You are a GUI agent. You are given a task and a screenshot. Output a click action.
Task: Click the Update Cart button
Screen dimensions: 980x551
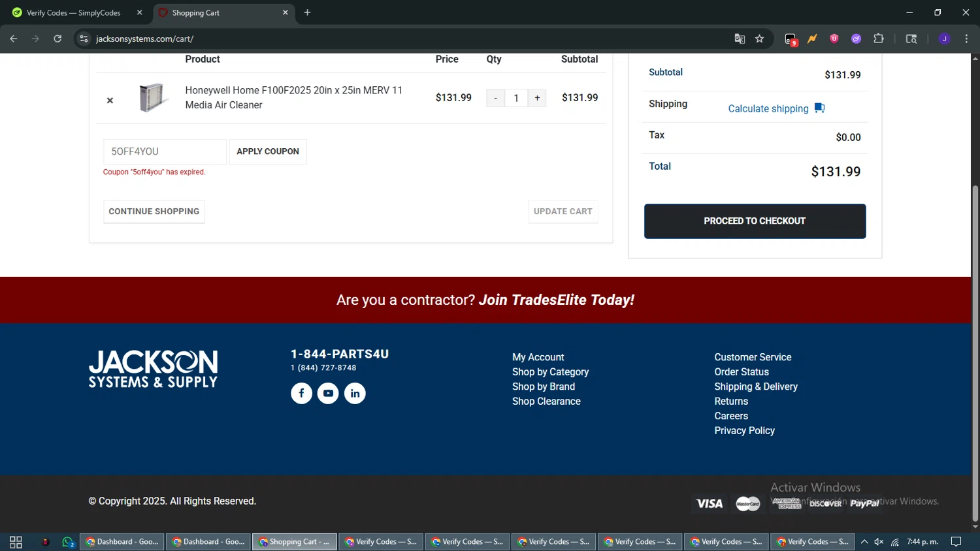point(563,212)
